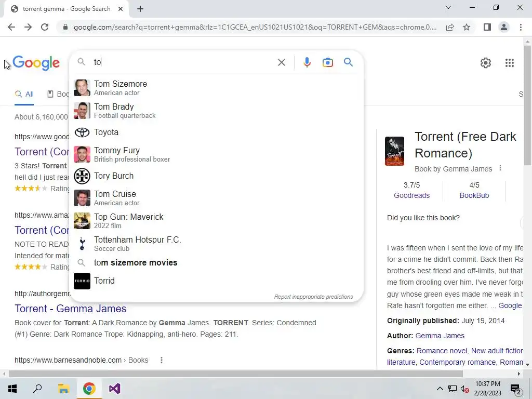Open Chrome three-dot menu
This screenshot has height=399, width=532.
521,27
